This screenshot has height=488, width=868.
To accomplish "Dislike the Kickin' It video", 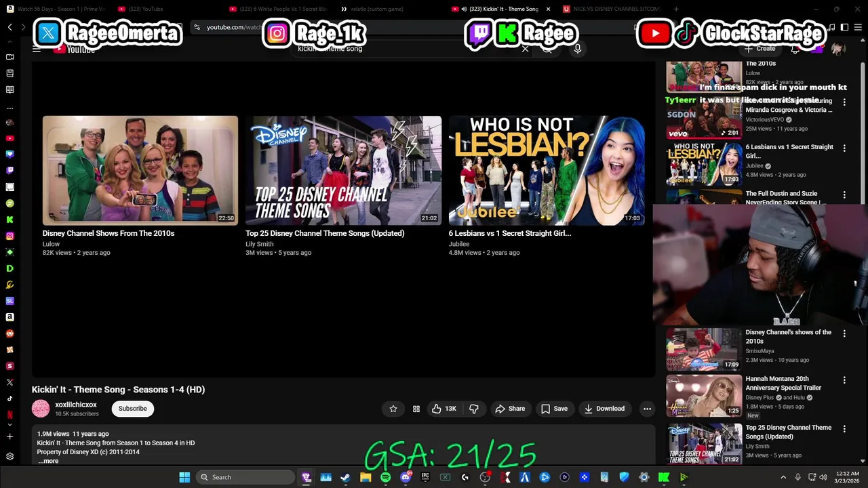I will (474, 409).
